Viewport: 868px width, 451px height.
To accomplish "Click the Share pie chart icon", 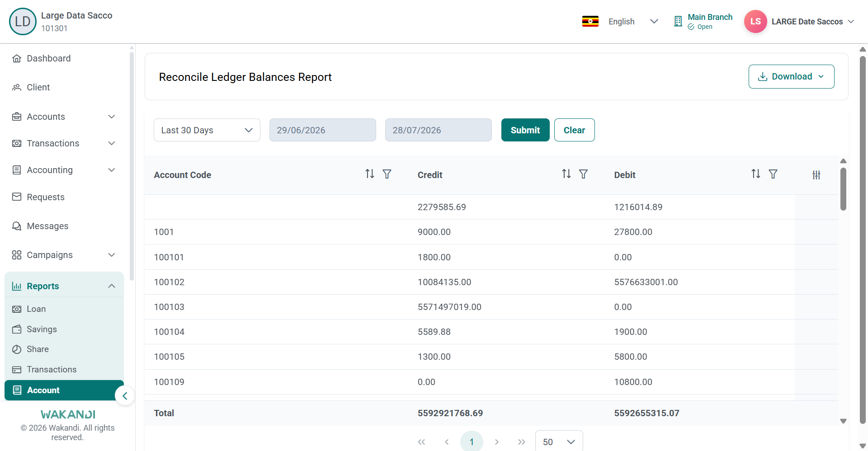I will (x=17, y=349).
